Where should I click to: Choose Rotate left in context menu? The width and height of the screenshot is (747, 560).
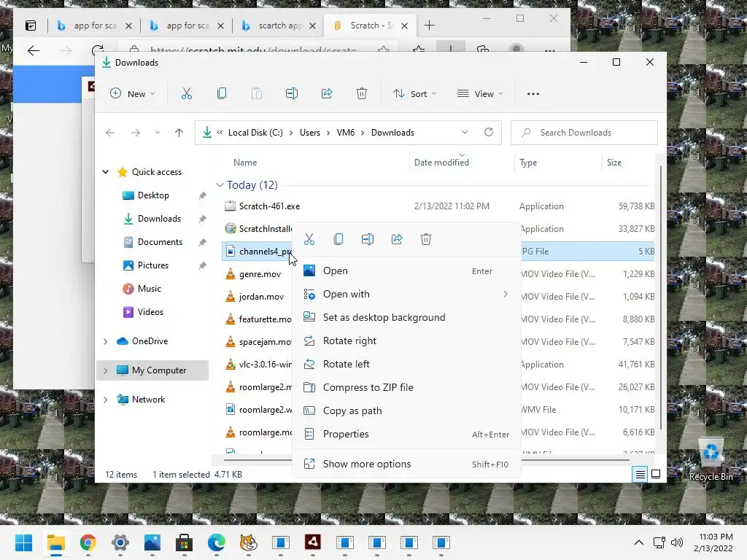pyautogui.click(x=406, y=365)
